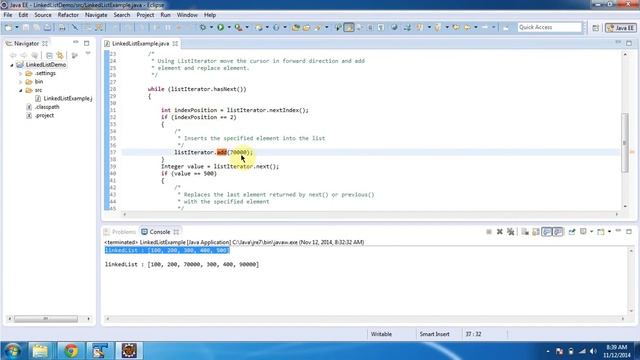
Task: Open the Open Console dropdown arrow
Action: coord(609,232)
